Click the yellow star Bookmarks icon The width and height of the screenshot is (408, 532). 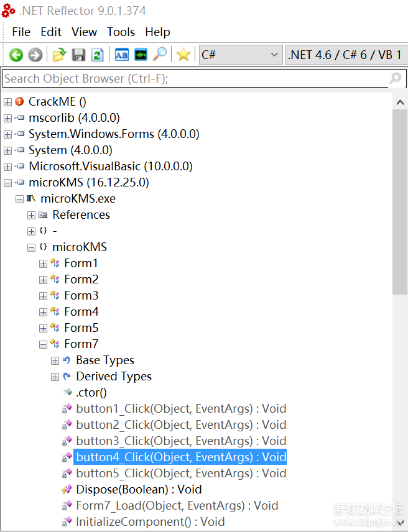click(183, 55)
